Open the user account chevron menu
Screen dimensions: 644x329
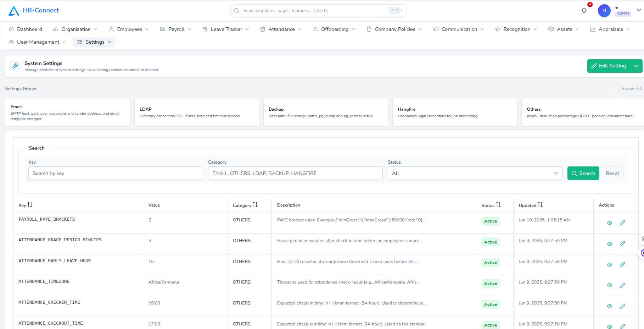(639, 10)
